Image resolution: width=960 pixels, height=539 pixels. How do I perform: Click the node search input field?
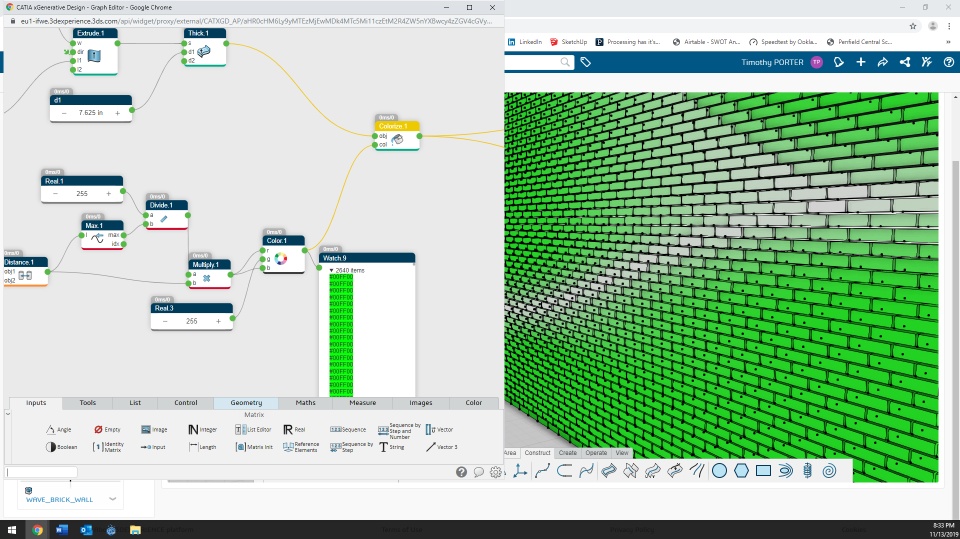(x=42, y=472)
